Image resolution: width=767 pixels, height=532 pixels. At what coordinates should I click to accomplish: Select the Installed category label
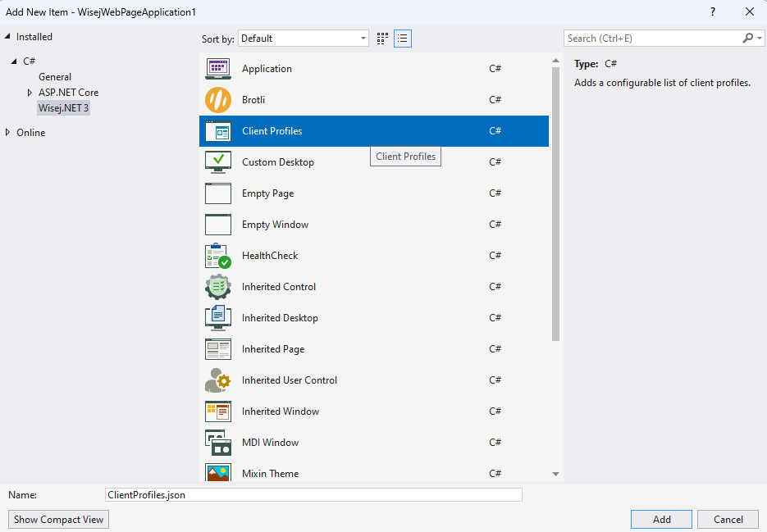[x=34, y=37]
